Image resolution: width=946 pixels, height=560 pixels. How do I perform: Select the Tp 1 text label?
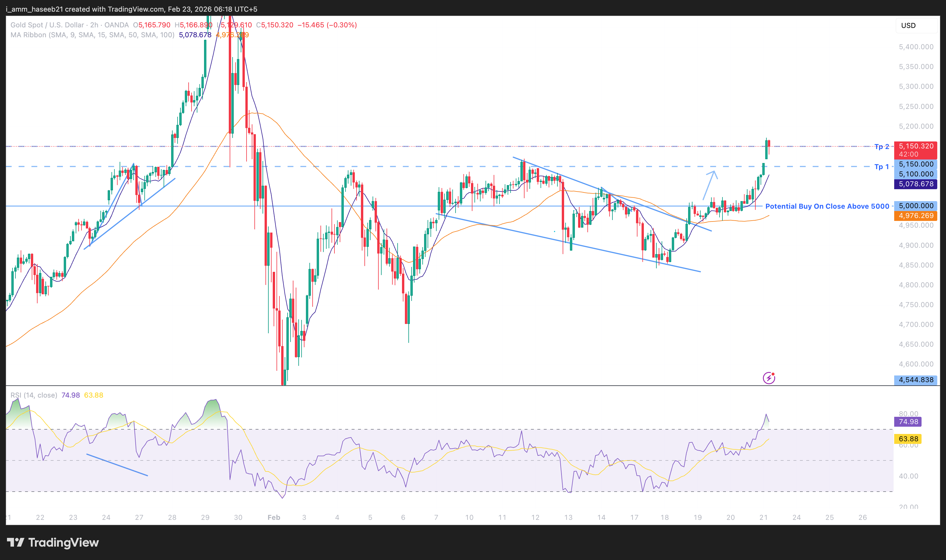[x=881, y=166]
